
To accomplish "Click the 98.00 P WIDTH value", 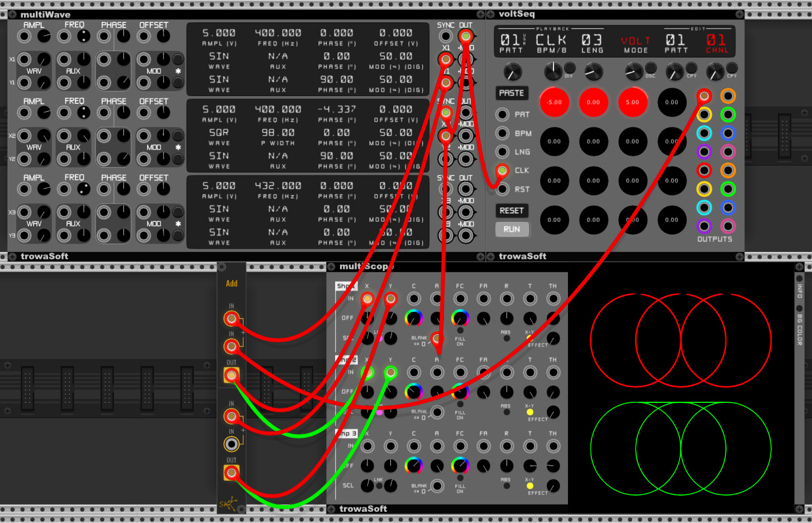I will 278,133.
